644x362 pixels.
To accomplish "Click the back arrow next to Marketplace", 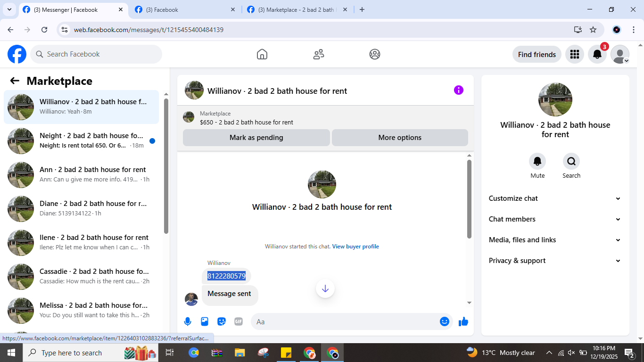I will tap(15, 81).
